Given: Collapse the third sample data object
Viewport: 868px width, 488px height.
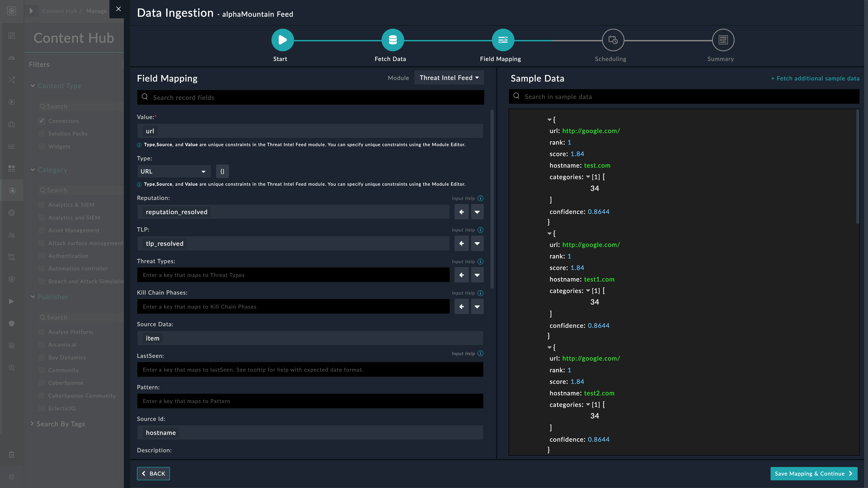Looking at the screenshot, I should [549, 347].
